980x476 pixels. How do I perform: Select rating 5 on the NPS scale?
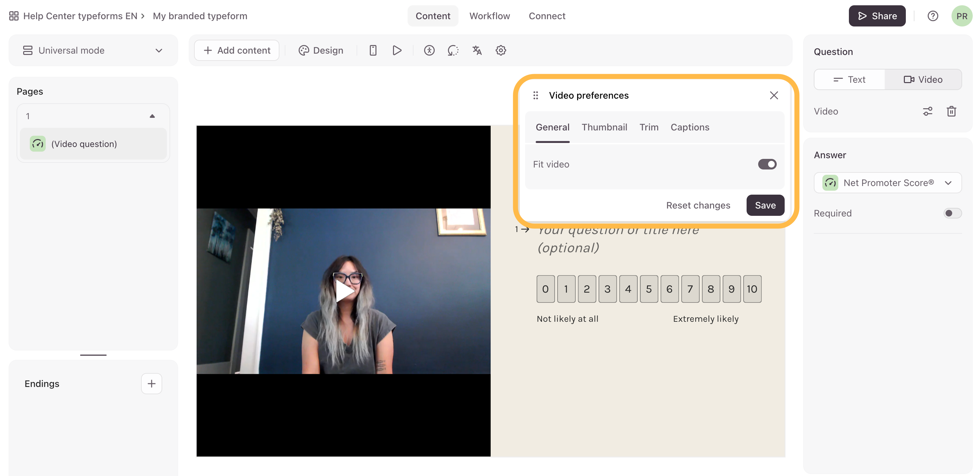tap(649, 289)
